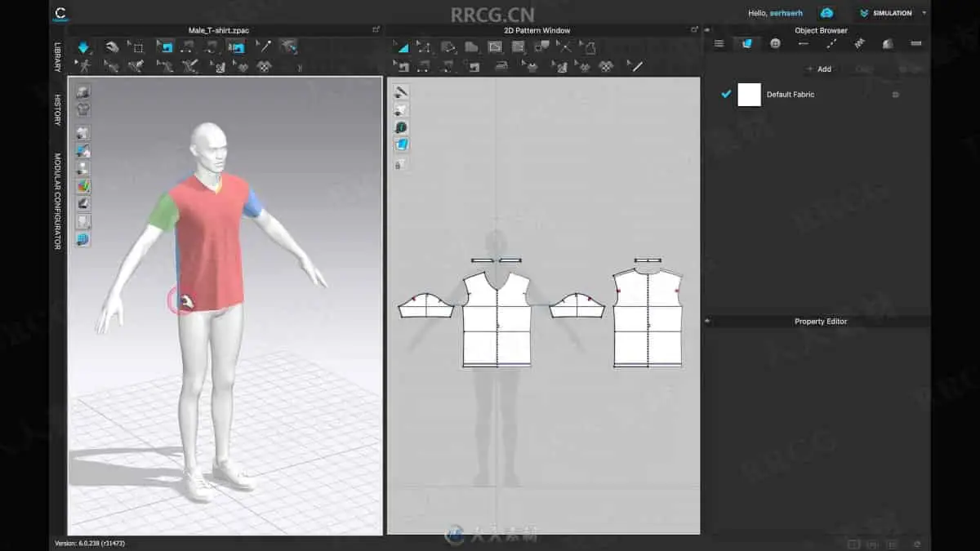980x551 pixels.
Task: Pick the Rectangle pattern tool in 2D toolbar
Action: point(494,47)
